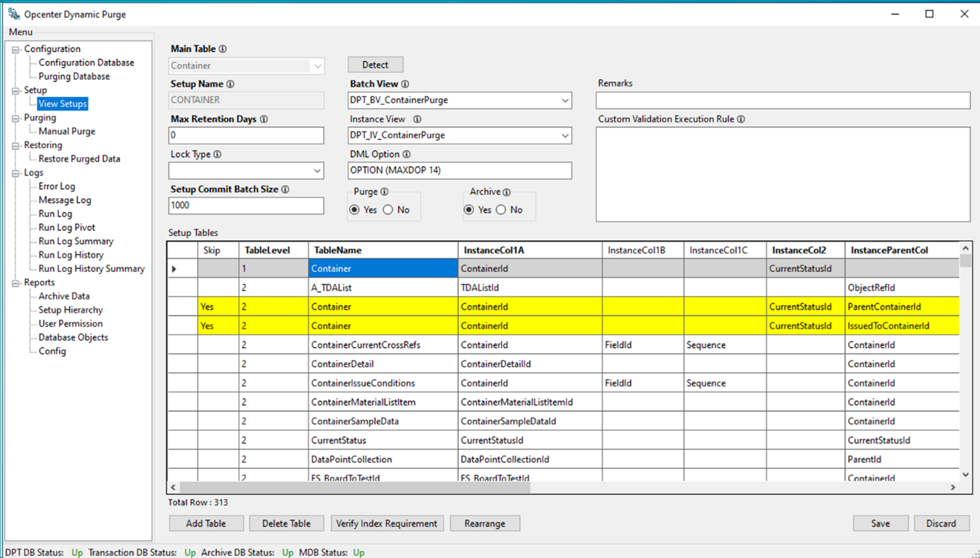
Task: Click info icon next to Max Retention Days
Action: (264, 119)
